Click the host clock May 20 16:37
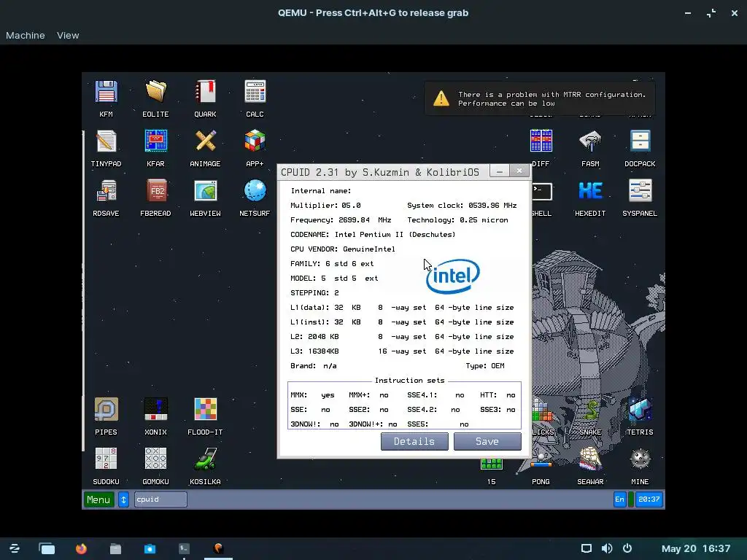 point(695,548)
